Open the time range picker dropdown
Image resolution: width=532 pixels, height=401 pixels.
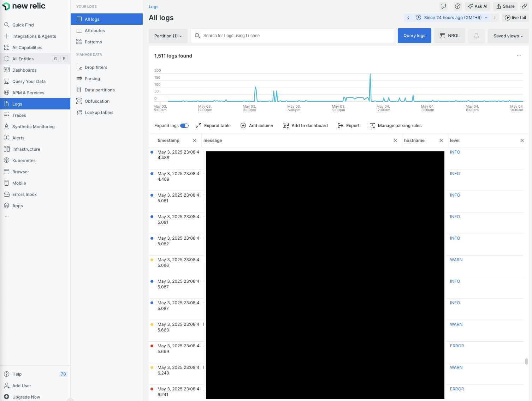(x=451, y=17)
